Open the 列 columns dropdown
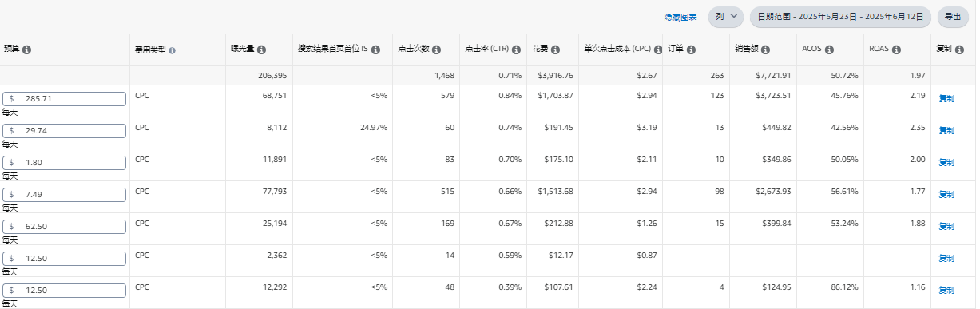 click(726, 16)
